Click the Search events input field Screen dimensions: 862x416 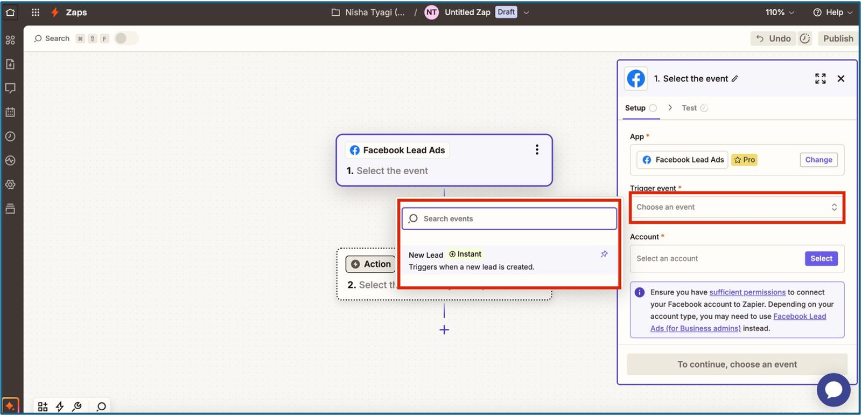[x=509, y=218]
